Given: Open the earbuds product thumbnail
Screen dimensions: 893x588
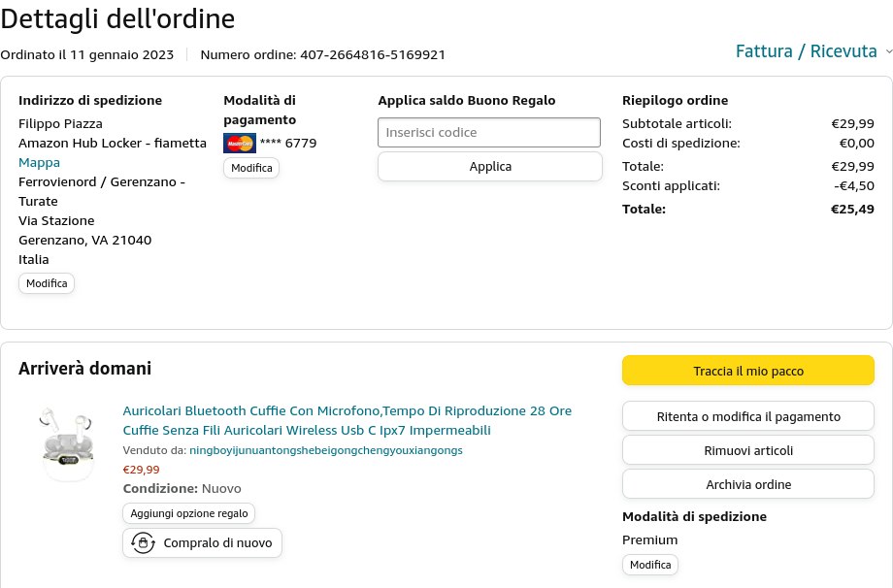Looking at the screenshot, I should [66, 442].
